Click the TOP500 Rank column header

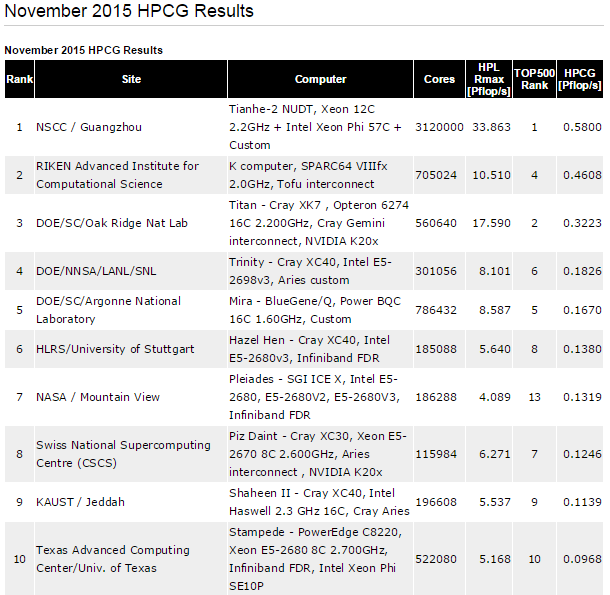click(x=535, y=79)
